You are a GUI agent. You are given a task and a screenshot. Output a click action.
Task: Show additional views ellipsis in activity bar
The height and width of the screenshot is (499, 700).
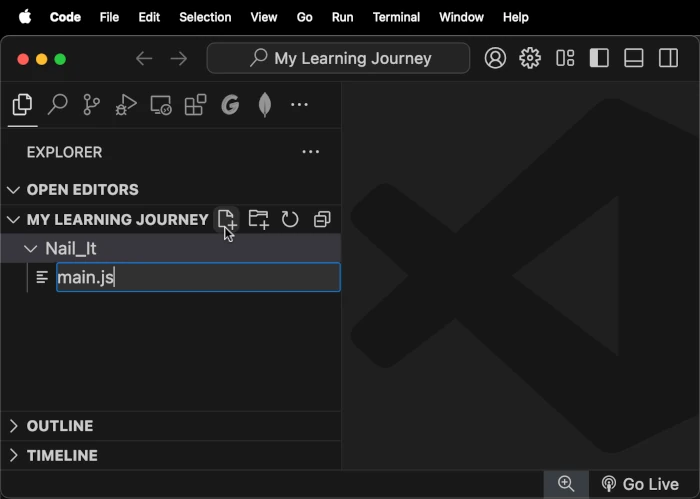click(299, 105)
